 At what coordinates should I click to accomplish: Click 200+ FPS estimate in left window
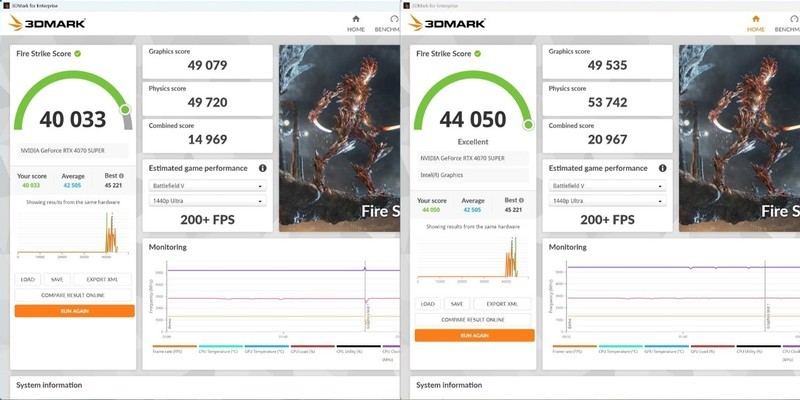click(207, 220)
